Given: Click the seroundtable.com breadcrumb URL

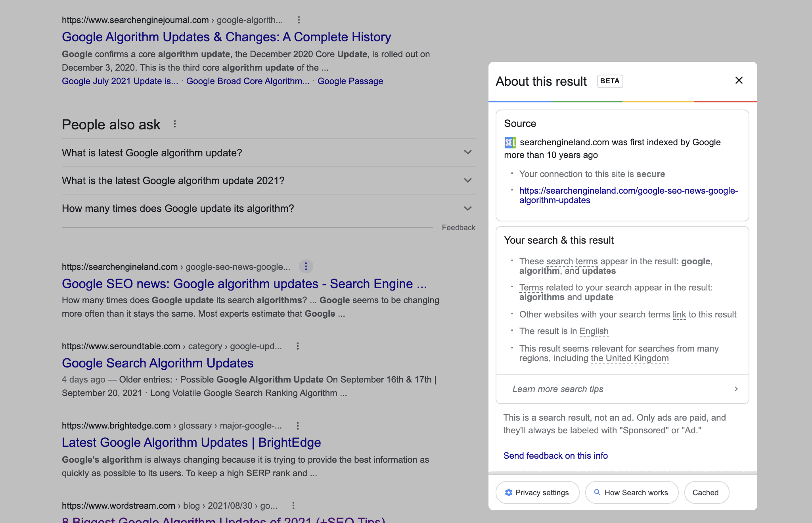Looking at the screenshot, I should (x=172, y=346).
